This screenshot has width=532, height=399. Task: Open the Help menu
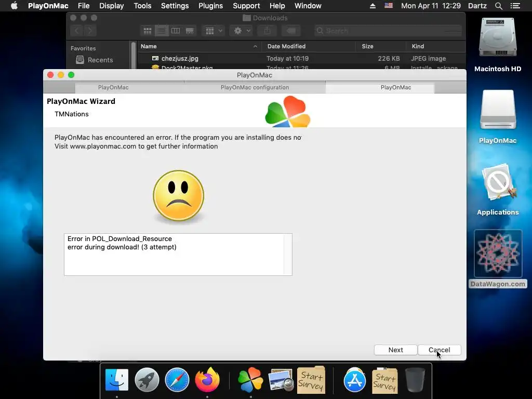277,6
